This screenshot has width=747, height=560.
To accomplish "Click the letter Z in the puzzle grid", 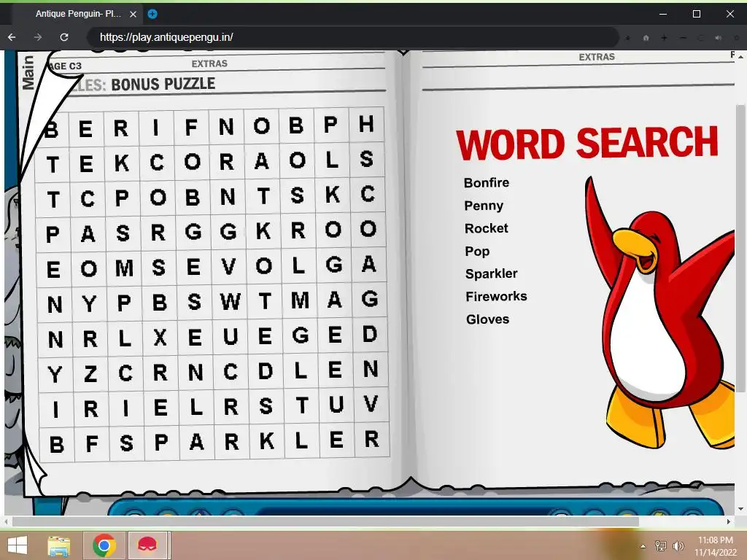I will 90,374.
